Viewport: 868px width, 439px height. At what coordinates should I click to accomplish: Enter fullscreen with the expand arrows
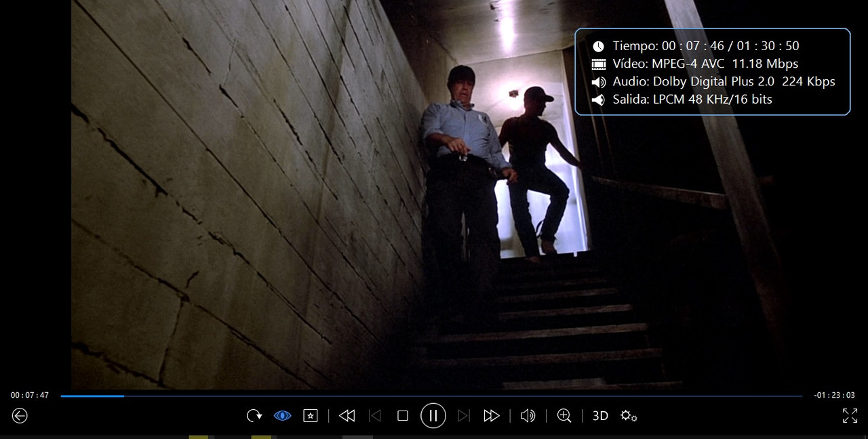click(850, 415)
